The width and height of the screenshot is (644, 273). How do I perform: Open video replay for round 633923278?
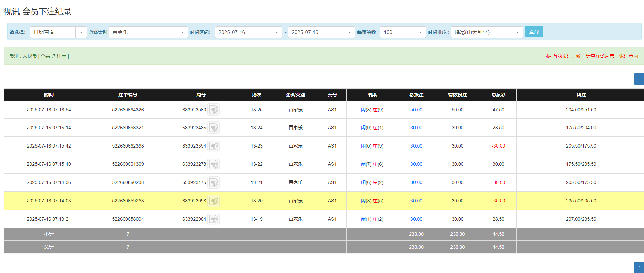coord(214,164)
